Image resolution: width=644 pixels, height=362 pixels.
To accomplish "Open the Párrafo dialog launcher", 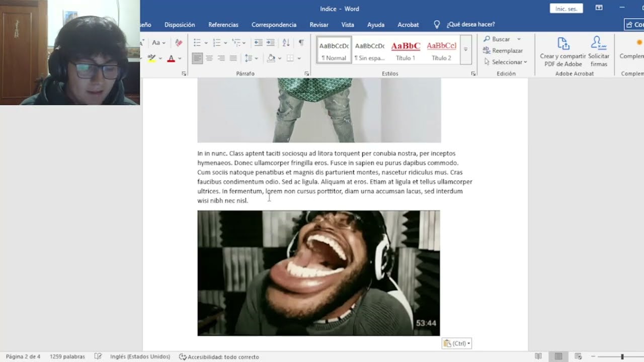I will click(x=307, y=74).
